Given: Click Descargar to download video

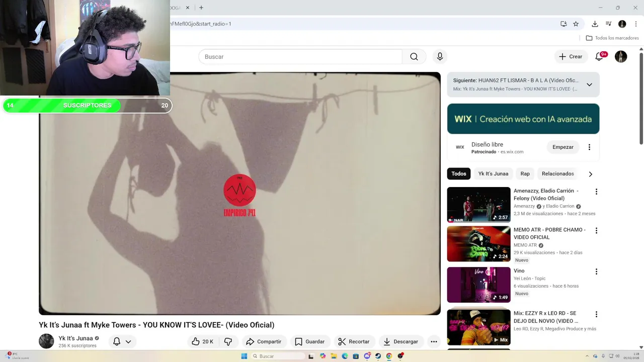Looking at the screenshot, I should pyautogui.click(x=401, y=341).
